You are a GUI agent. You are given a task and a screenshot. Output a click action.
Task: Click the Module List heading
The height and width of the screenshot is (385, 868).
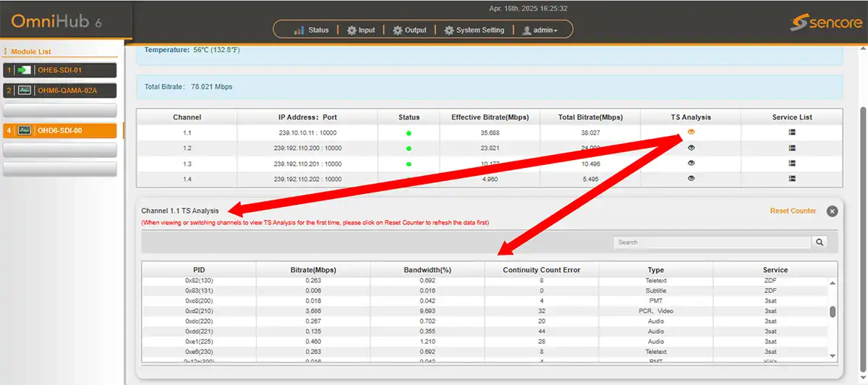(31, 51)
